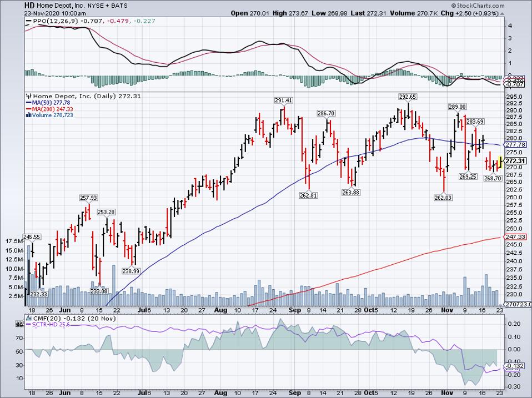
Task: Click the High 273.67 value
Action: coord(290,13)
